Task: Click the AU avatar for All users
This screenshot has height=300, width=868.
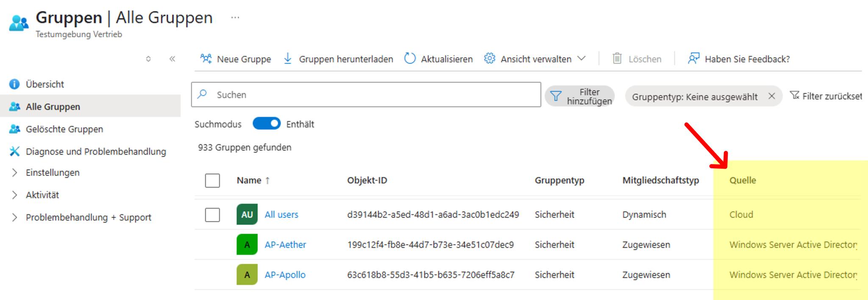Action: 247,214
